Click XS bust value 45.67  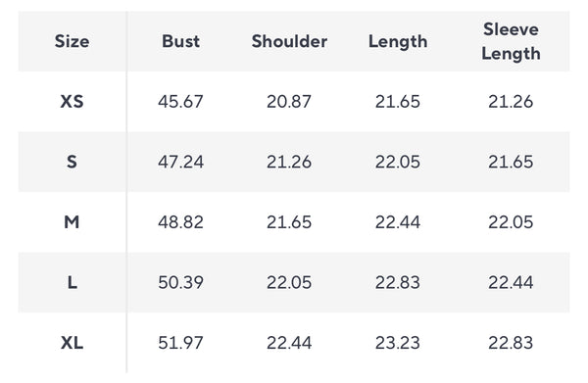(180, 102)
